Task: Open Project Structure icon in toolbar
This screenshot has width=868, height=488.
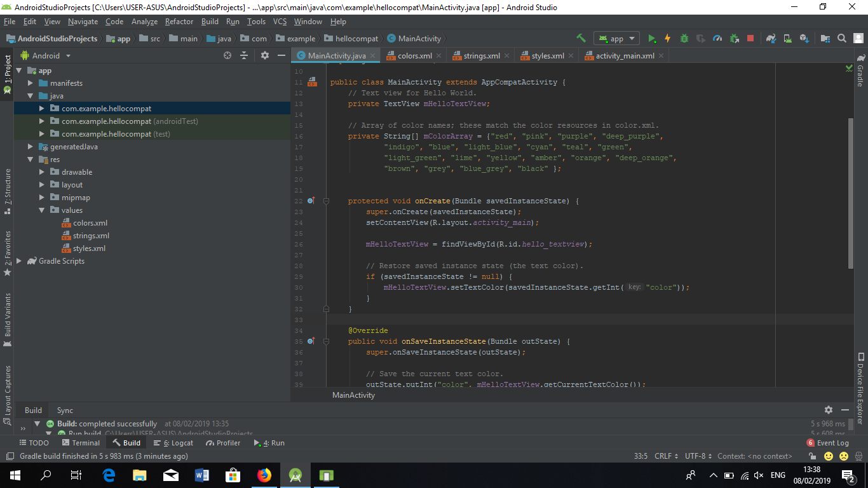Action: click(825, 38)
